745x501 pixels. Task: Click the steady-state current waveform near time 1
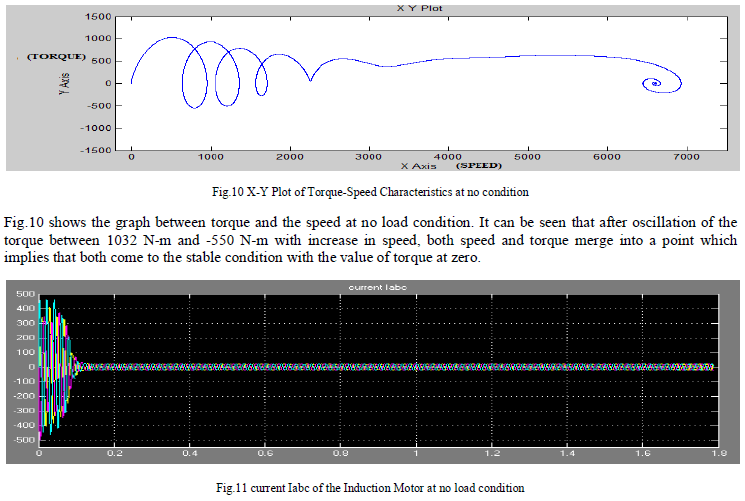point(416,367)
